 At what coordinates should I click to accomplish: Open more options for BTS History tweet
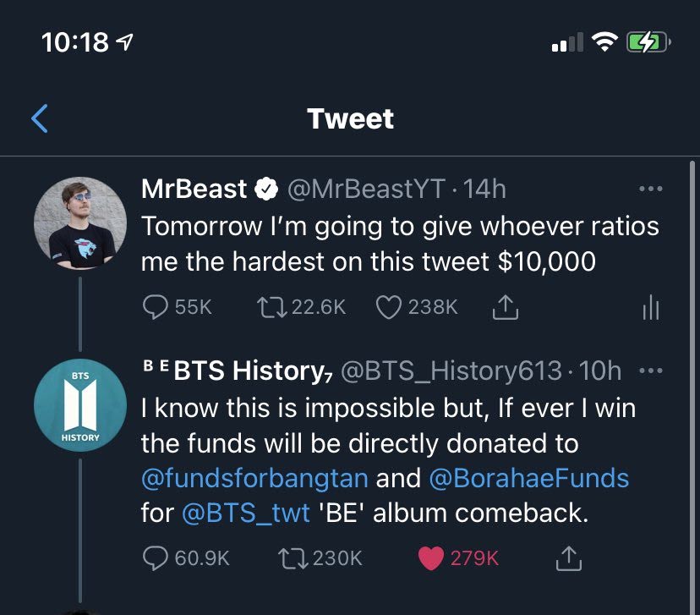[650, 371]
